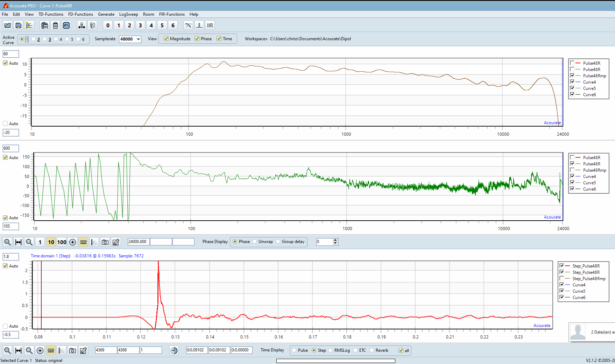Open the tree structure icon in toolbar
615x364 pixels.
29,25
